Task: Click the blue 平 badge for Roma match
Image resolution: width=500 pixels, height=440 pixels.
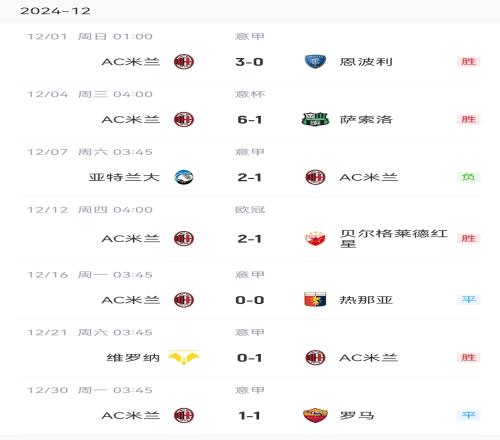Action: coord(468,415)
